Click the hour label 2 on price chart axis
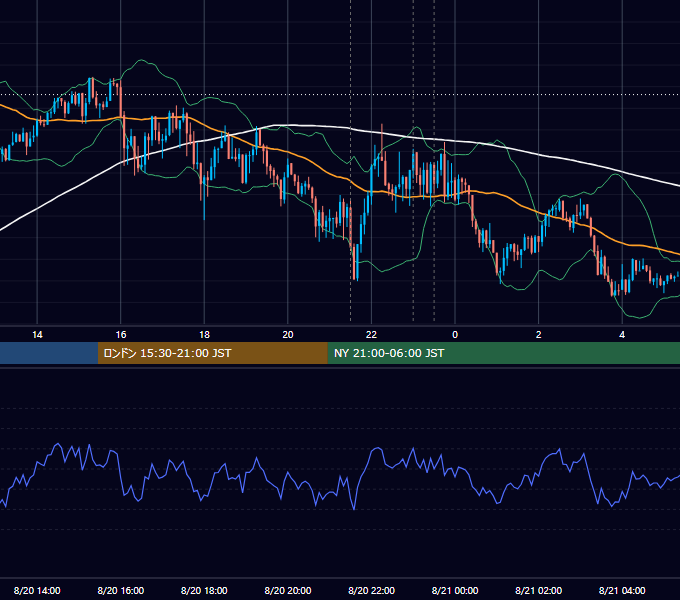Image resolution: width=680 pixels, height=600 pixels. [x=539, y=335]
